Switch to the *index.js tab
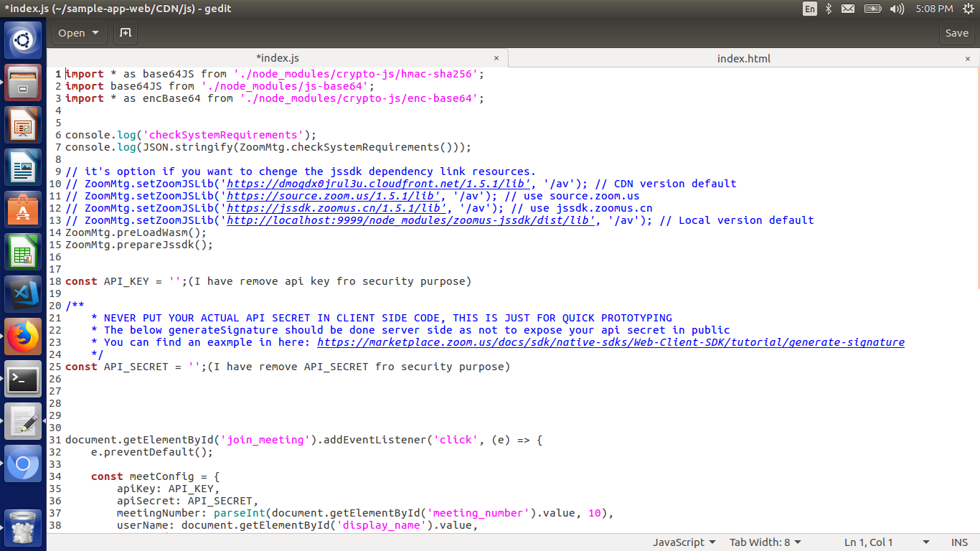This screenshot has width=980, height=551. point(278,58)
